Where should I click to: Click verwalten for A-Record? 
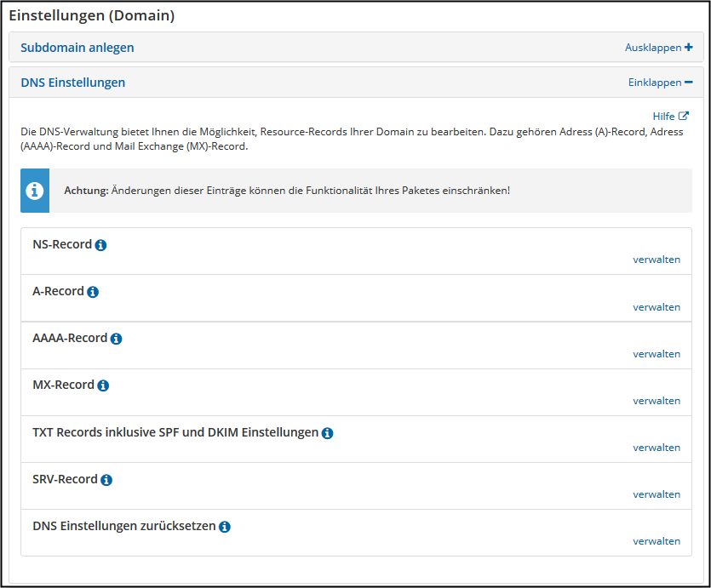tap(657, 307)
